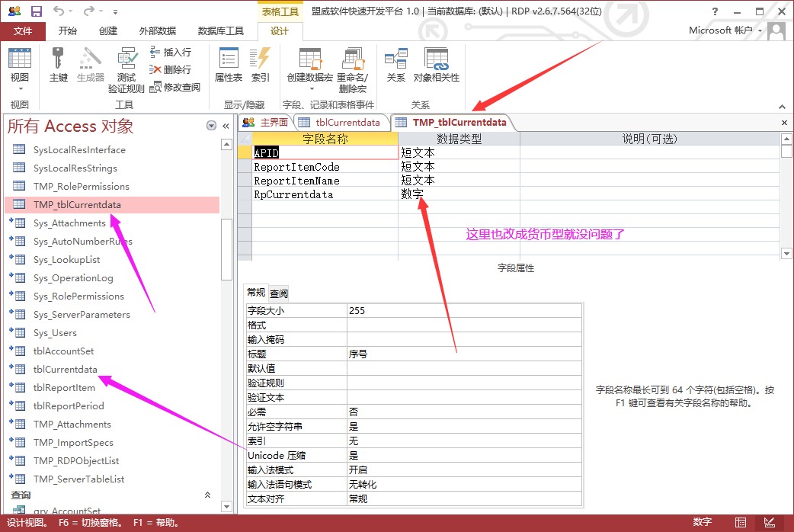The width and height of the screenshot is (794, 532).
Task: Open the 文件 File menu
Action: pos(23,31)
